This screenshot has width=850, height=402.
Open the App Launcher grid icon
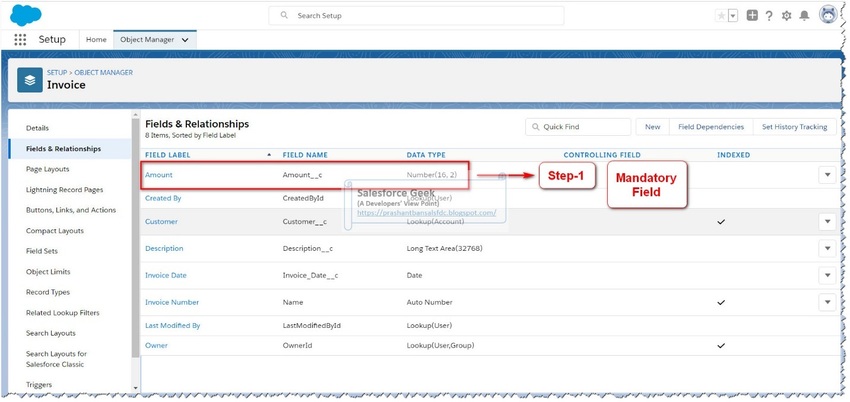pyautogui.click(x=20, y=40)
